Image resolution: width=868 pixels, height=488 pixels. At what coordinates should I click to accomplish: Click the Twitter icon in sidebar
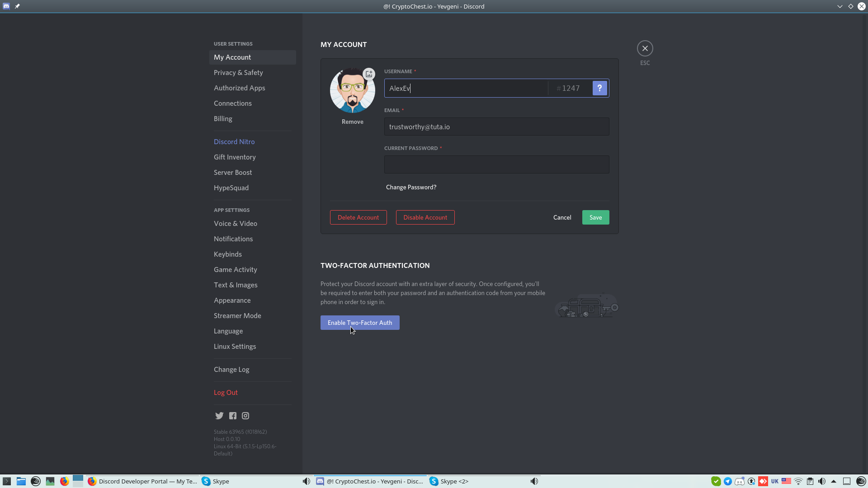click(219, 416)
